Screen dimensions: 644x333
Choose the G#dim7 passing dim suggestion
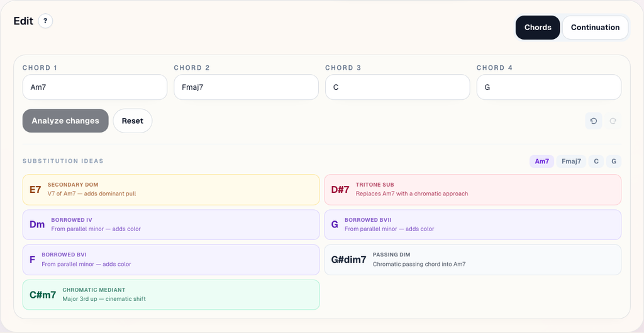click(473, 259)
